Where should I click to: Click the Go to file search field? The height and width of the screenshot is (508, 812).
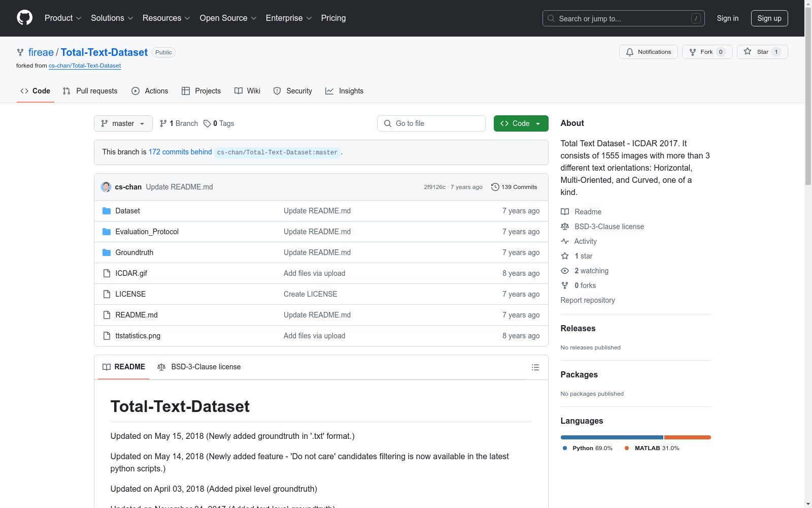coord(431,123)
